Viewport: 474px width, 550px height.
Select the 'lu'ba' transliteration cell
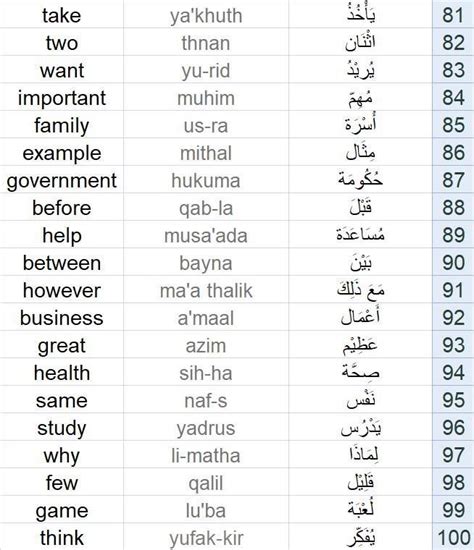click(206, 509)
